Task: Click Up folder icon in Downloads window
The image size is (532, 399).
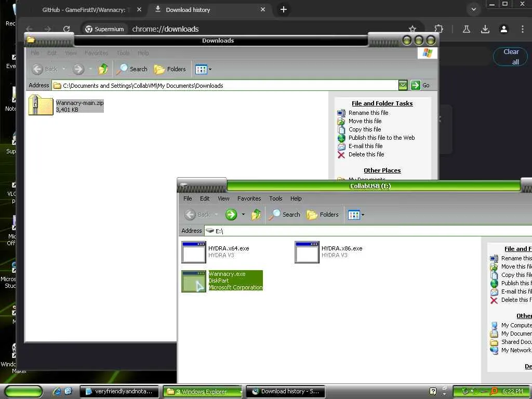Action: click(103, 69)
